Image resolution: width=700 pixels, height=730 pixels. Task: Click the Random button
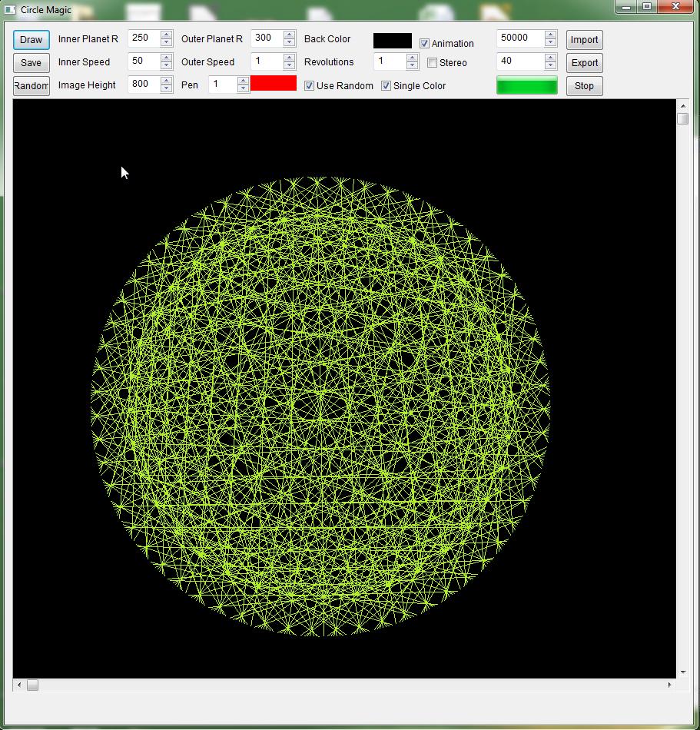31,86
